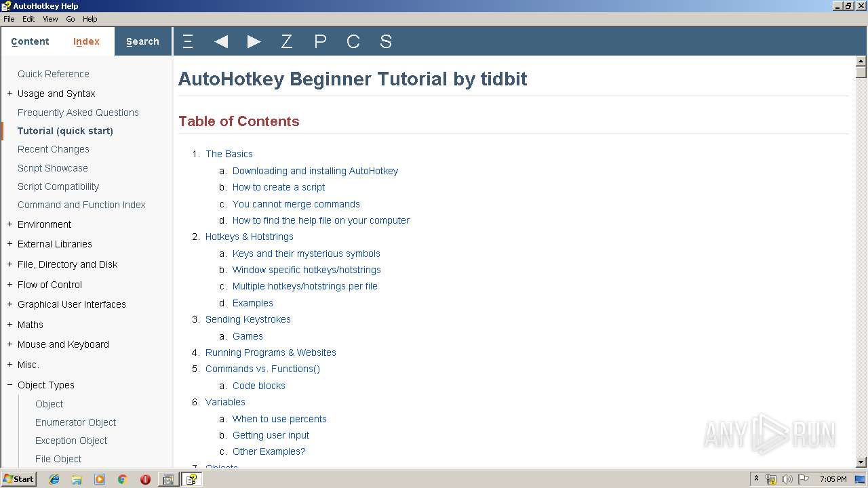
Task: Open Script Compatibility page
Action: point(58,186)
